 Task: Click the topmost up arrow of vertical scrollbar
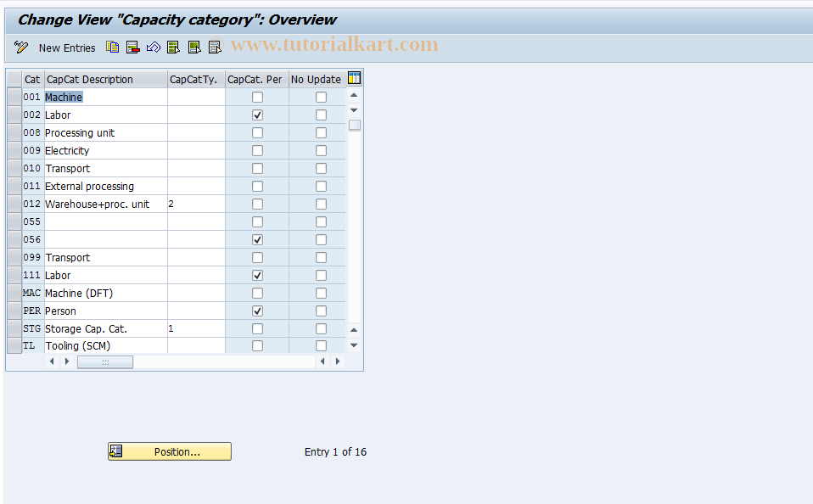coord(354,95)
